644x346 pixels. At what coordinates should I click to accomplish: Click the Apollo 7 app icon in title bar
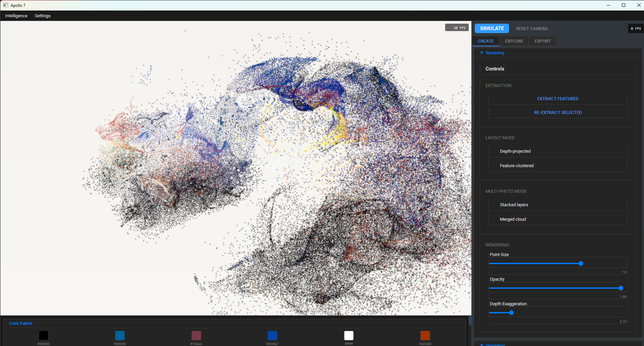[6, 5]
